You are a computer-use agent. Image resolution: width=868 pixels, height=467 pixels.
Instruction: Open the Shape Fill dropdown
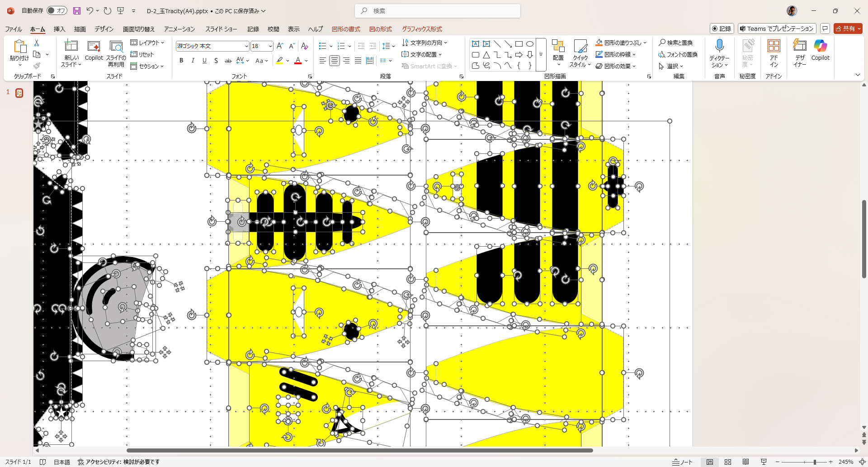tap(645, 43)
